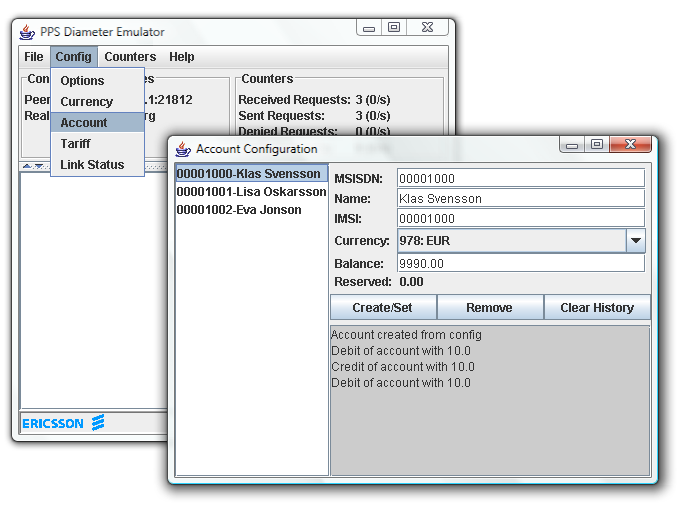
Task: Focus the MSISDN input field
Action: [521, 179]
